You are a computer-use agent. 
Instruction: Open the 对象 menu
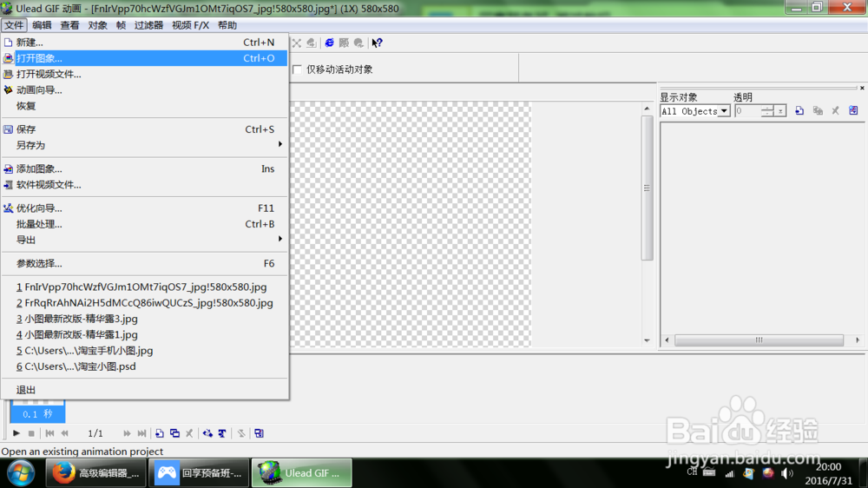97,25
